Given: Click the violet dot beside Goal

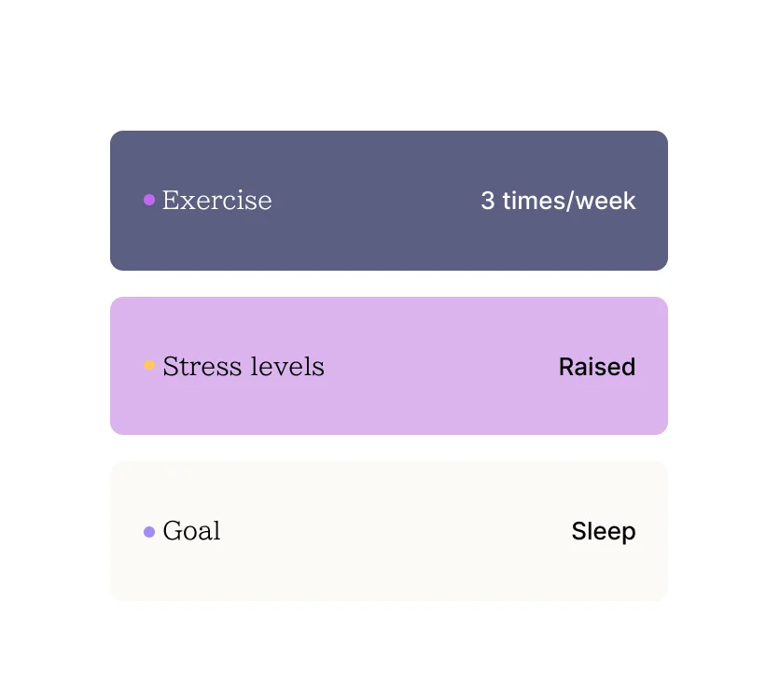Looking at the screenshot, I should click(x=149, y=532).
